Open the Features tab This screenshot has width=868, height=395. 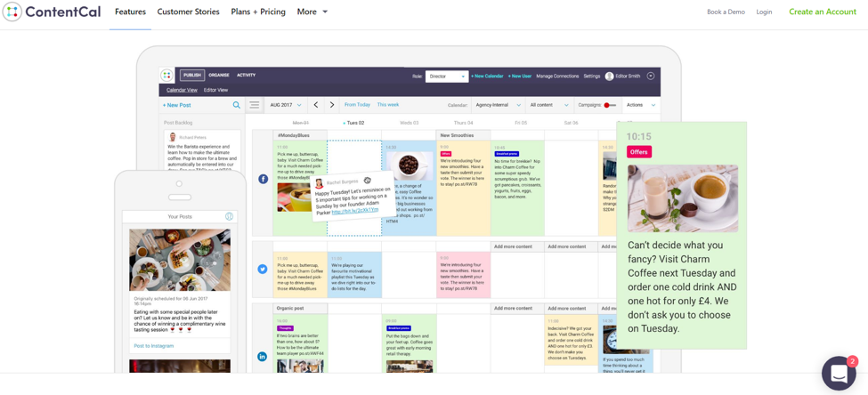tap(131, 12)
